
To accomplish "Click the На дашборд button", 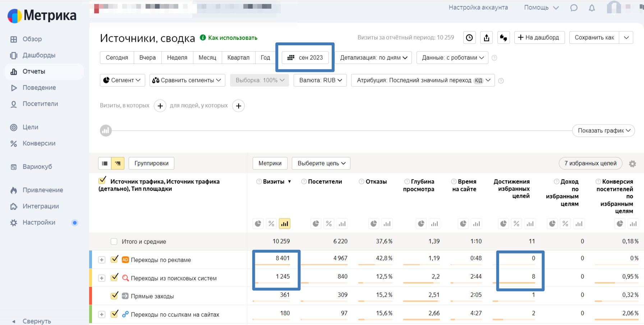I will 539,37.
